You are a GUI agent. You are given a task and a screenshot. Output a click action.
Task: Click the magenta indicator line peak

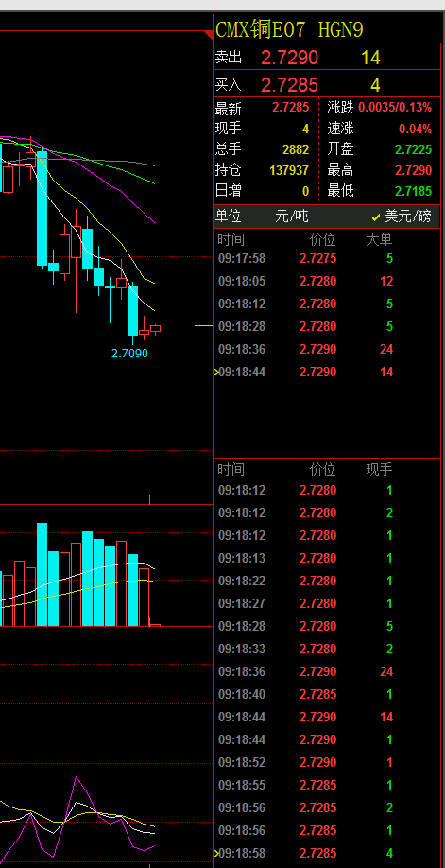76,778
